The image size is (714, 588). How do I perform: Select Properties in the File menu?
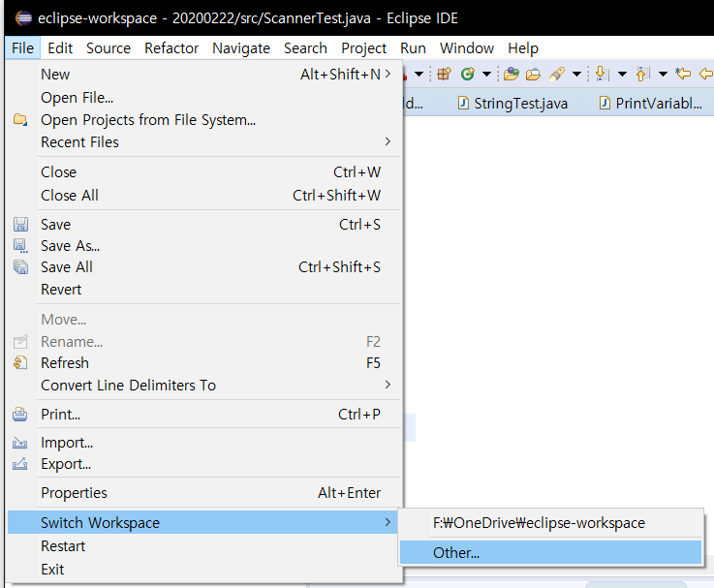[204, 493]
